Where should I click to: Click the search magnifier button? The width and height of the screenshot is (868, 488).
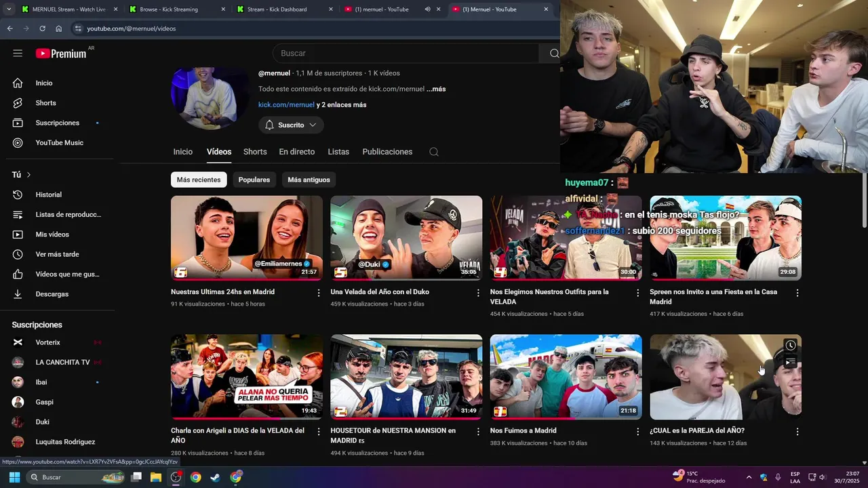point(554,53)
